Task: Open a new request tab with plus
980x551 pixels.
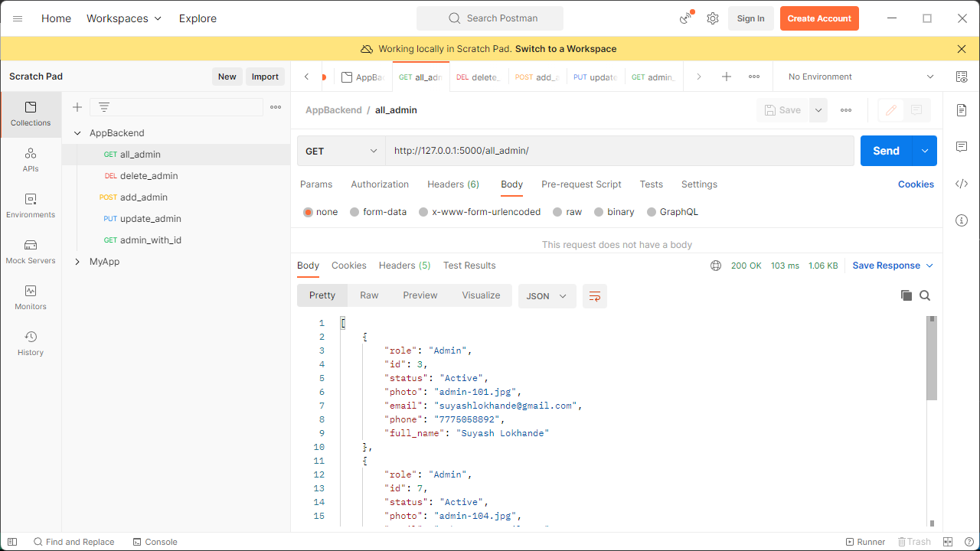Action: pyautogui.click(x=727, y=77)
